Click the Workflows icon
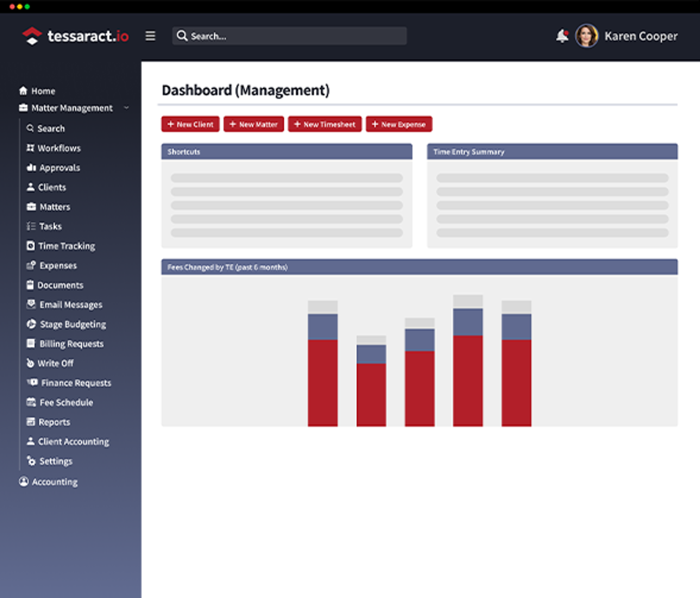Viewport: 700px width, 598px height. (30, 148)
